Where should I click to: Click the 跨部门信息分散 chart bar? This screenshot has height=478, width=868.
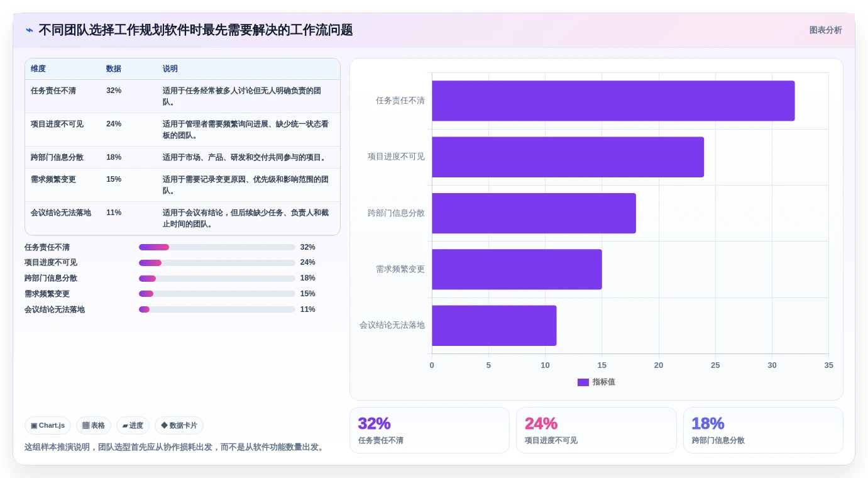[534, 213]
